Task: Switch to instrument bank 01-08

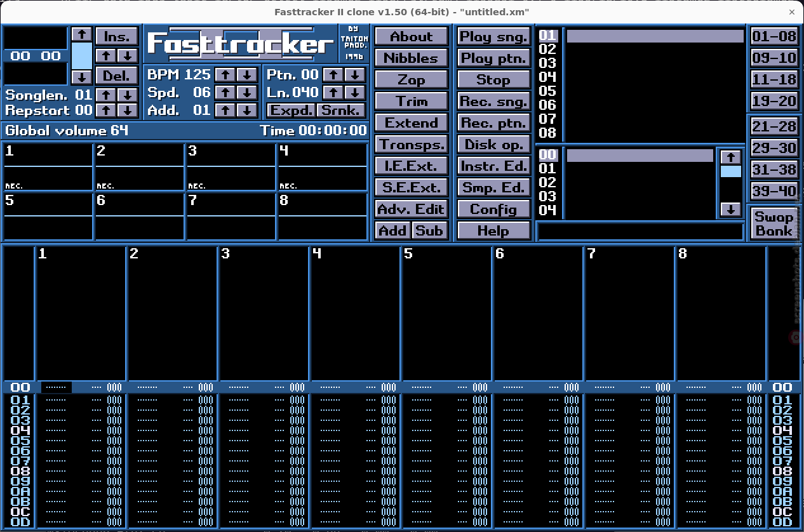Action: tap(774, 36)
